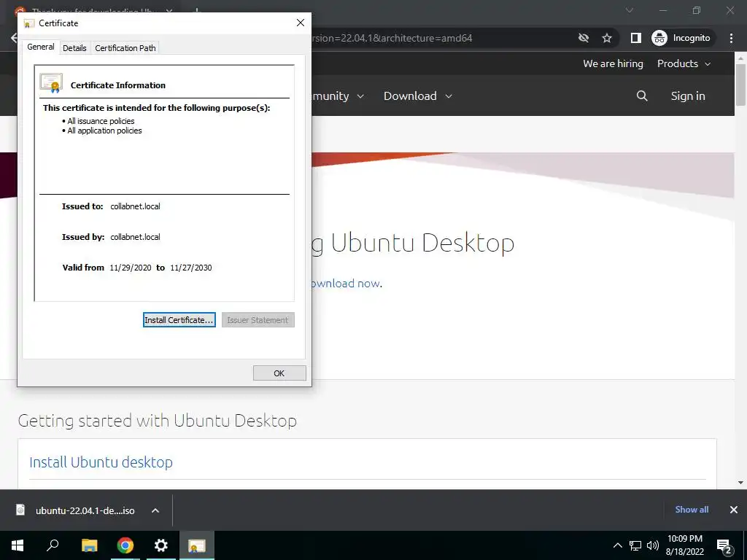Close the downloads bar
747x560 pixels.
tap(734, 510)
